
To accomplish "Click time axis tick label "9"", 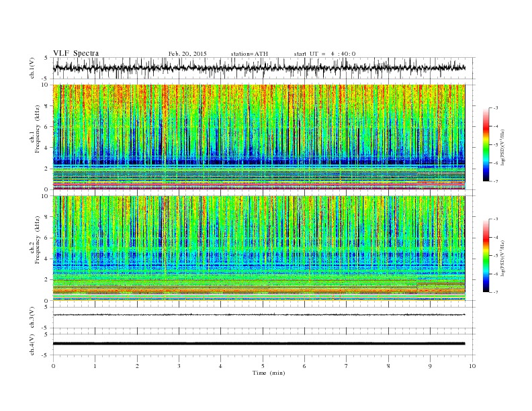I will [430, 366].
